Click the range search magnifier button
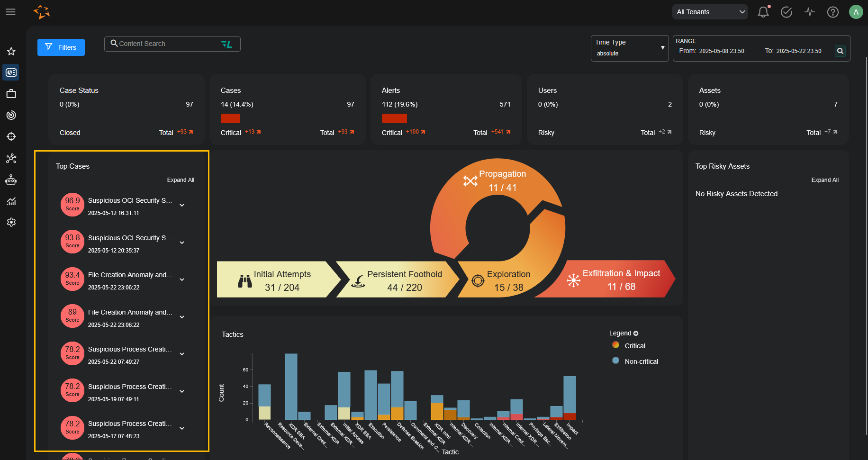The width and height of the screenshot is (868, 460). click(840, 51)
